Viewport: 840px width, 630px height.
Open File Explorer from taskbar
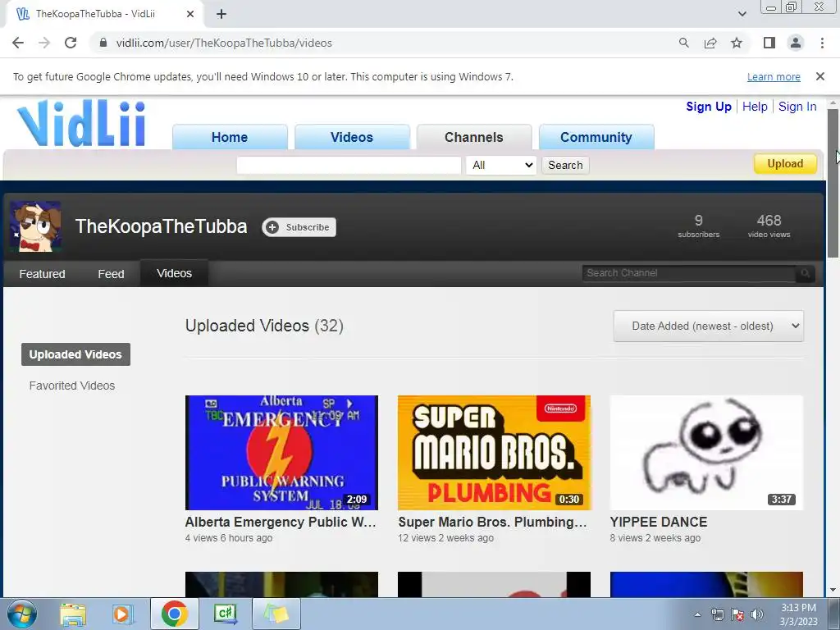pyautogui.click(x=73, y=614)
